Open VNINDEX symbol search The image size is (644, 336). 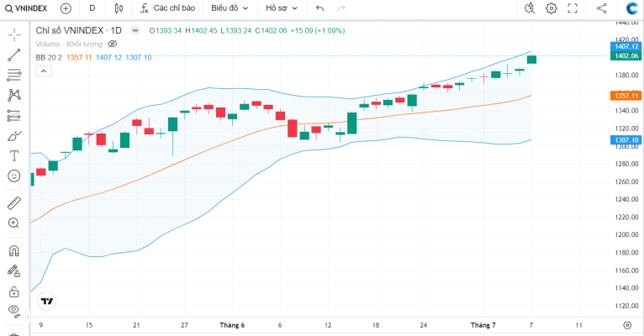[26, 8]
